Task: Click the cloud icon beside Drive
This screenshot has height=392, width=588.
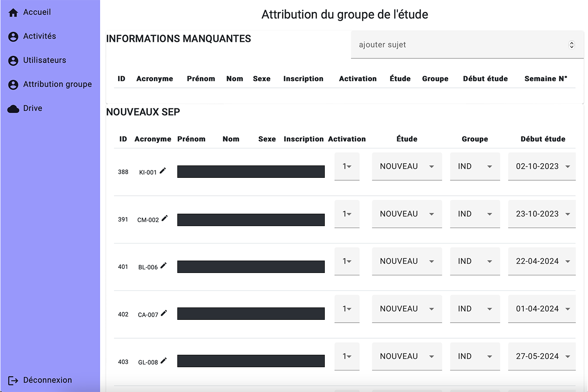Action: coord(13,108)
